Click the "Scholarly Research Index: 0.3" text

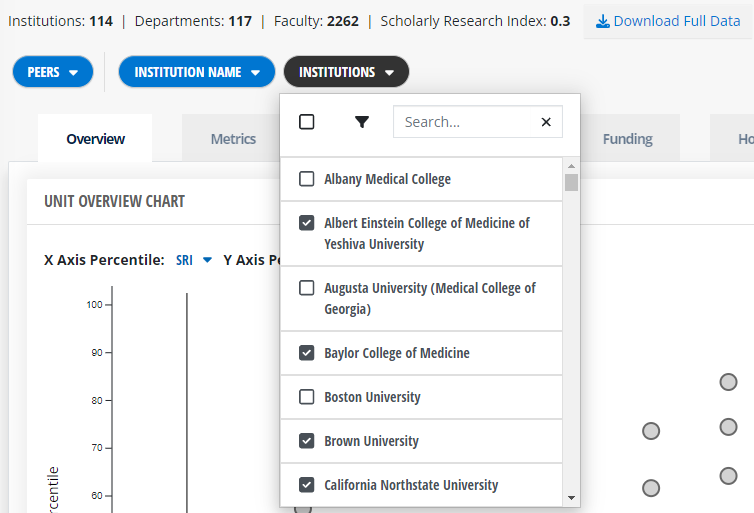(475, 21)
